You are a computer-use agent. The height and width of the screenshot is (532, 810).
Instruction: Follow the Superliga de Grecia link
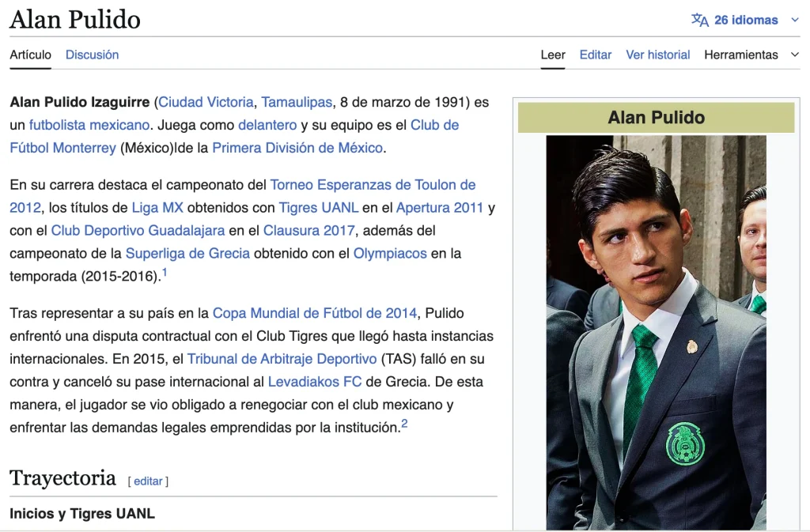pos(187,254)
